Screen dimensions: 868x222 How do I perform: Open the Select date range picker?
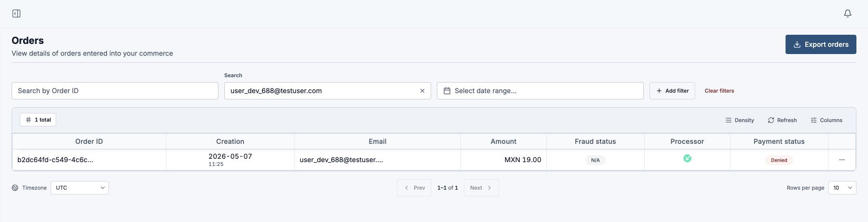540,91
